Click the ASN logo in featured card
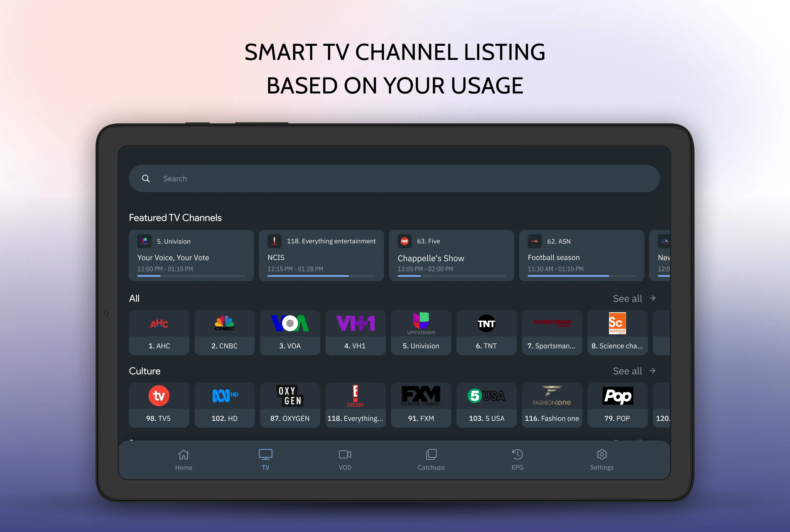 (x=534, y=241)
